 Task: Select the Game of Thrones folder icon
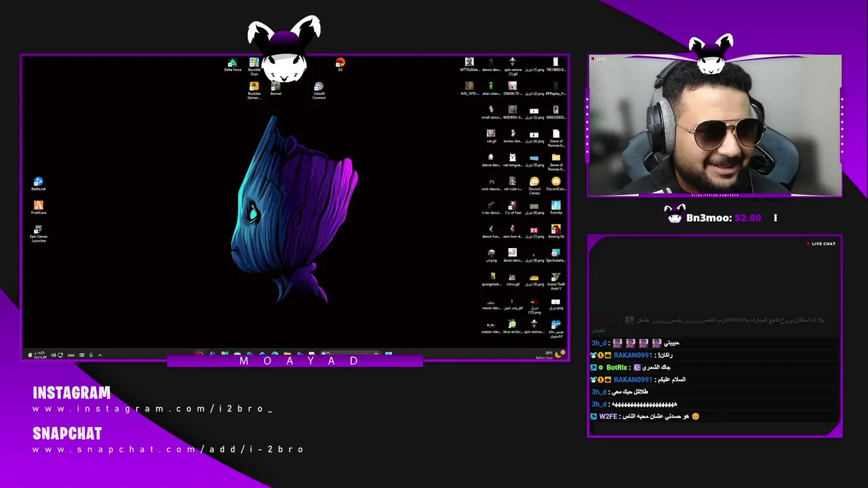click(556, 162)
